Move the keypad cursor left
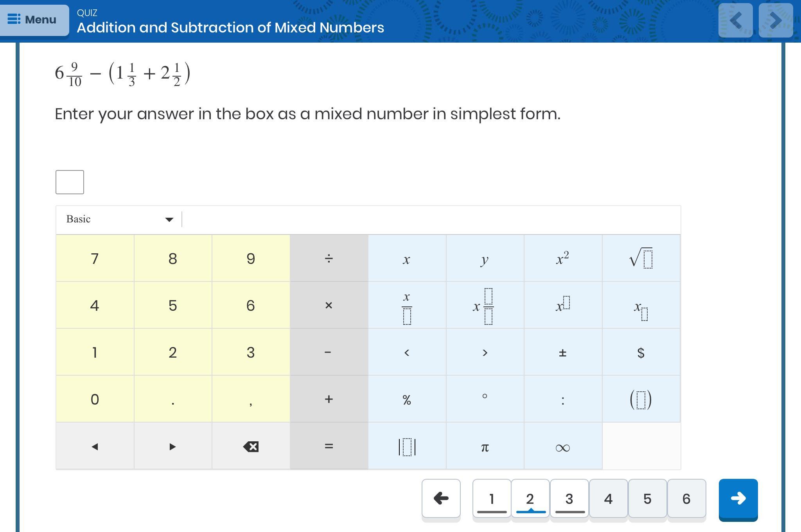Image resolution: width=801 pixels, height=532 pixels. [x=95, y=446]
